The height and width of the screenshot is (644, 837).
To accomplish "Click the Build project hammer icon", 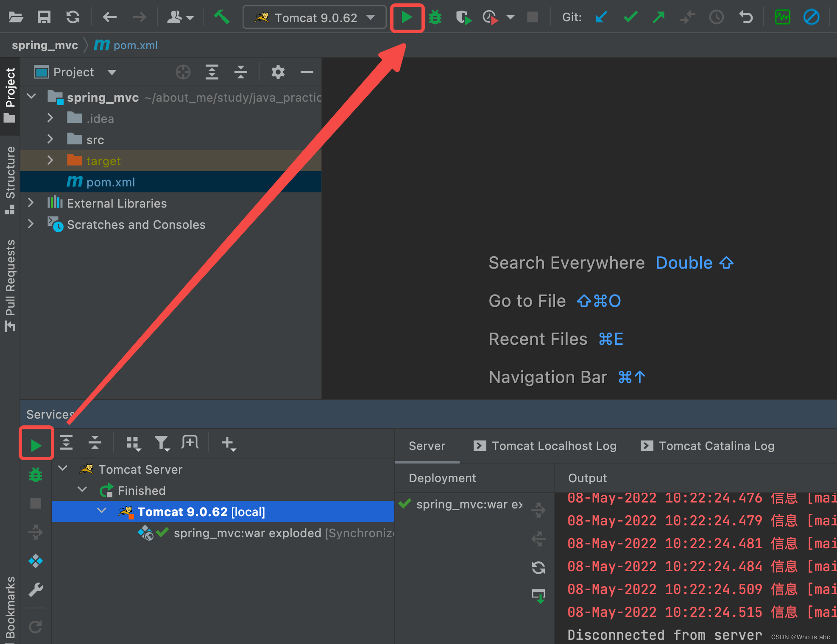I will 221,17.
